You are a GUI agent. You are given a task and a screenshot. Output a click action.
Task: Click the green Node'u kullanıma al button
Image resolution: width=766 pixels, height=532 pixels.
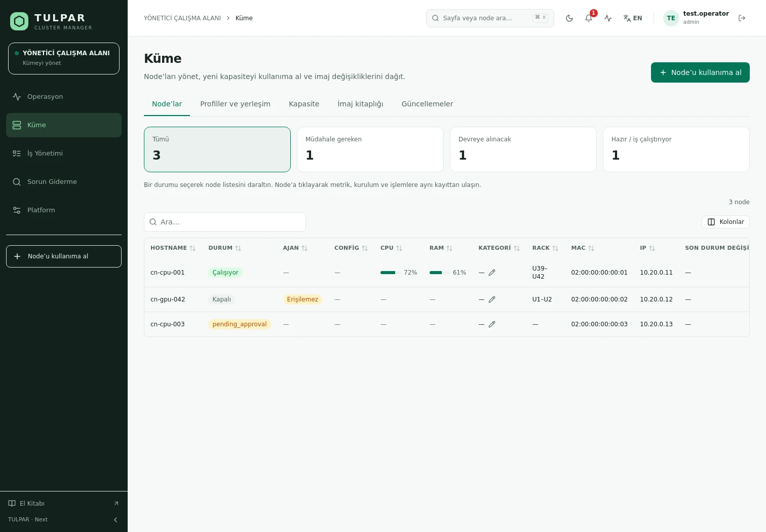(700, 72)
